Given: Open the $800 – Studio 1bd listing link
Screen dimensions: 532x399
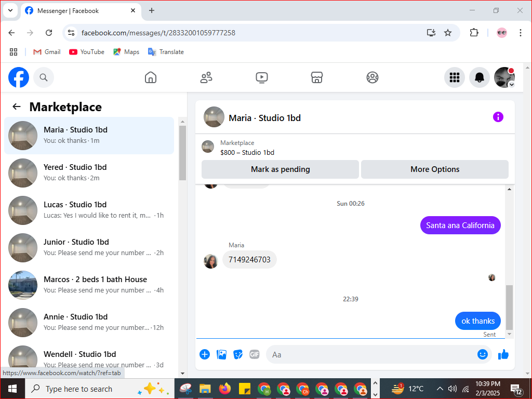Looking at the screenshot, I should (247, 152).
